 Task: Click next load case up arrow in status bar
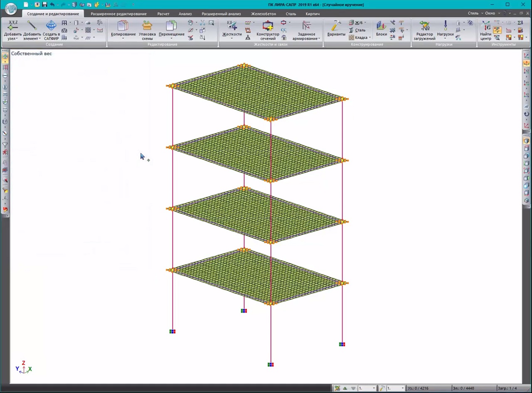[x=345, y=388]
